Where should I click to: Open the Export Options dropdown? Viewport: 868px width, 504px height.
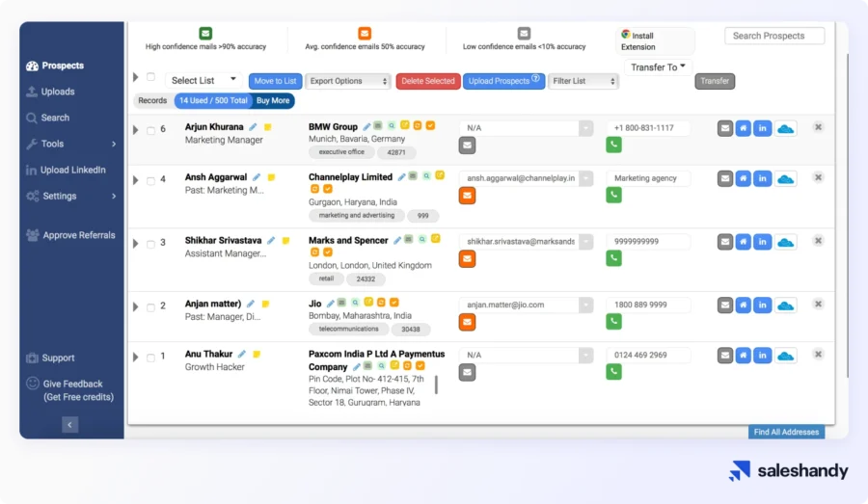(x=348, y=81)
